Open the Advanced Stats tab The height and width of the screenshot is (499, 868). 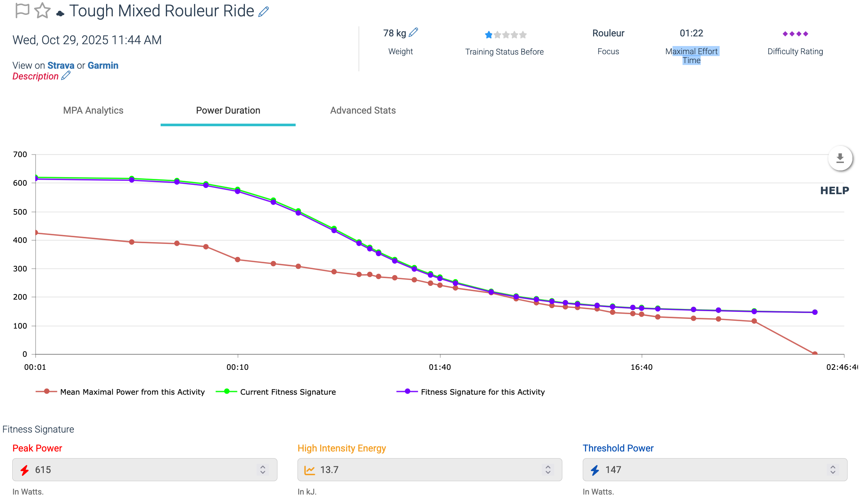[x=363, y=110]
